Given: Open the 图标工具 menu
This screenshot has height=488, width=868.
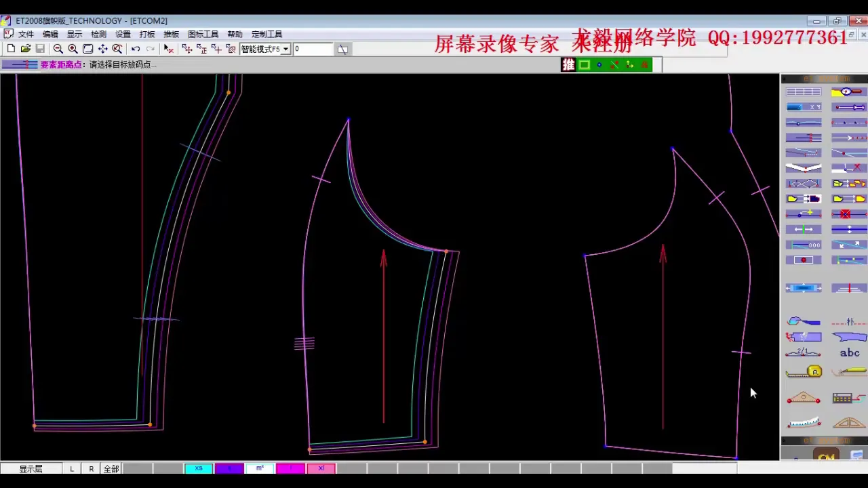Looking at the screenshot, I should tap(203, 34).
